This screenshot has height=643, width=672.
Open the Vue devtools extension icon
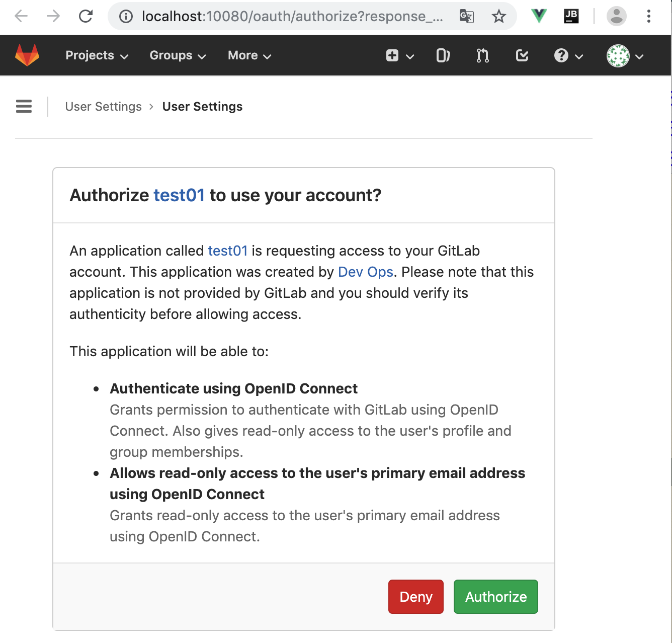point(539,16)
